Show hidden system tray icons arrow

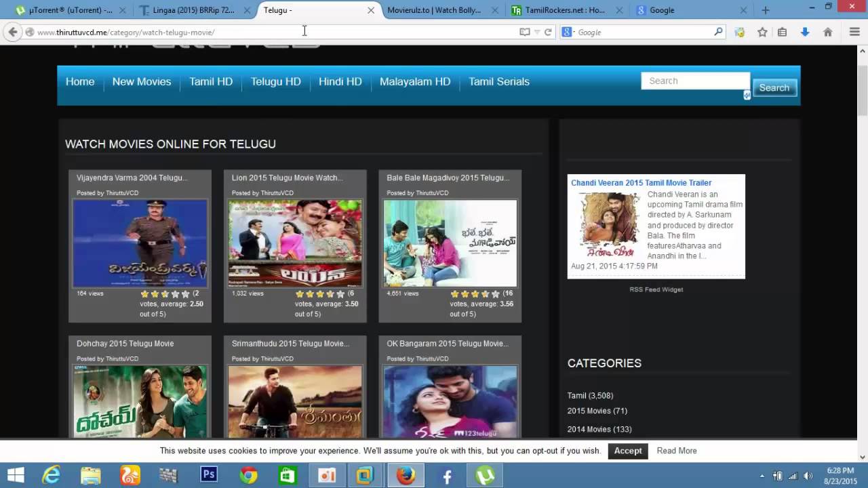(x=762, y=476)
